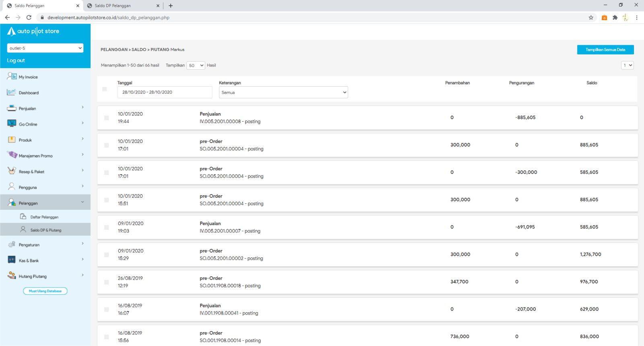Viewport: 644px width, 346px height.
Task: Check the row for IV.005.2001.00008 posting
Action: click(107, 118)
